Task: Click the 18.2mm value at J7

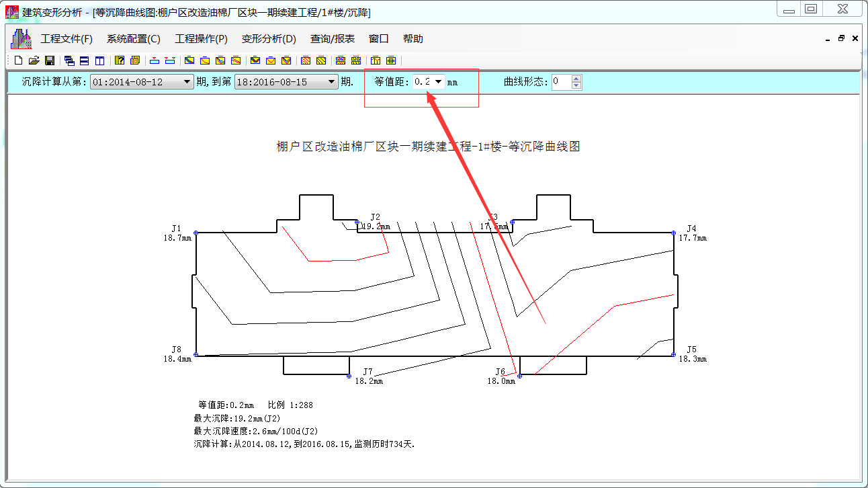Action: (x=369, y=381)
